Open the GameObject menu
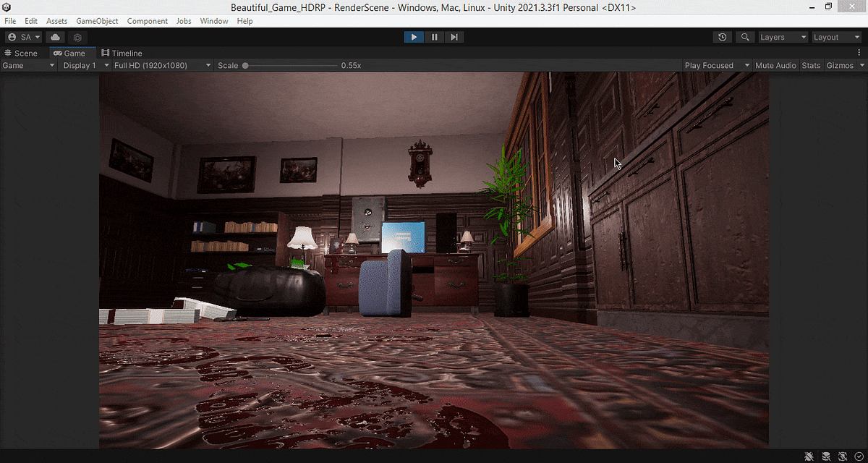868x463 pixels. coord(97,21)
